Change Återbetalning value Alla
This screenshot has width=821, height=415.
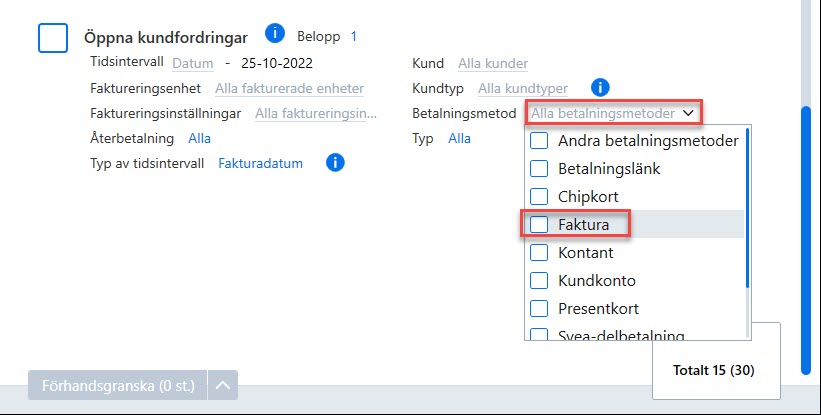click(199, 139)
